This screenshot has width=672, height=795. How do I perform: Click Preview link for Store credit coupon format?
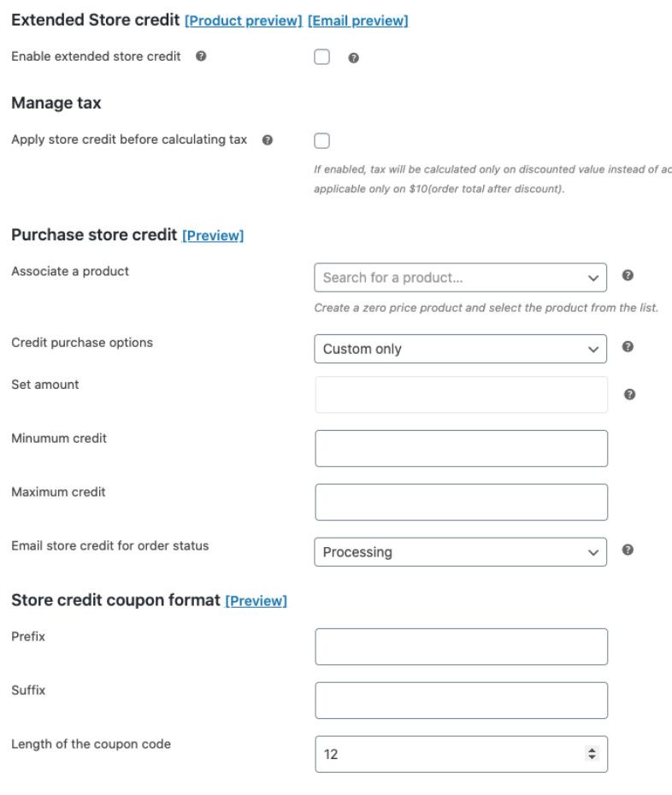[256, 601]
